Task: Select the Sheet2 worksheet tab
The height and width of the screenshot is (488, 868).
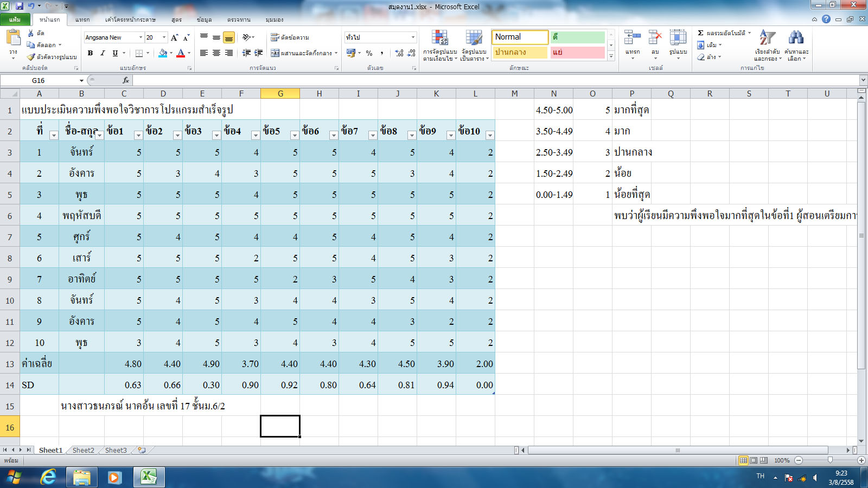Action: [82, 450]
